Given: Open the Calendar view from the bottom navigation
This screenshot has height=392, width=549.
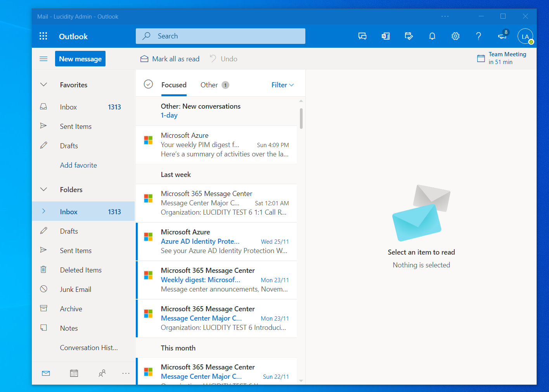Looking at the screenshot, I should tap(74, 373).
